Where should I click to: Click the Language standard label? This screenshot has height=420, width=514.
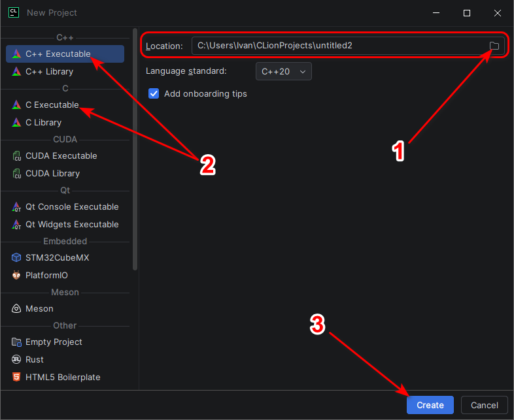(186, 71)
